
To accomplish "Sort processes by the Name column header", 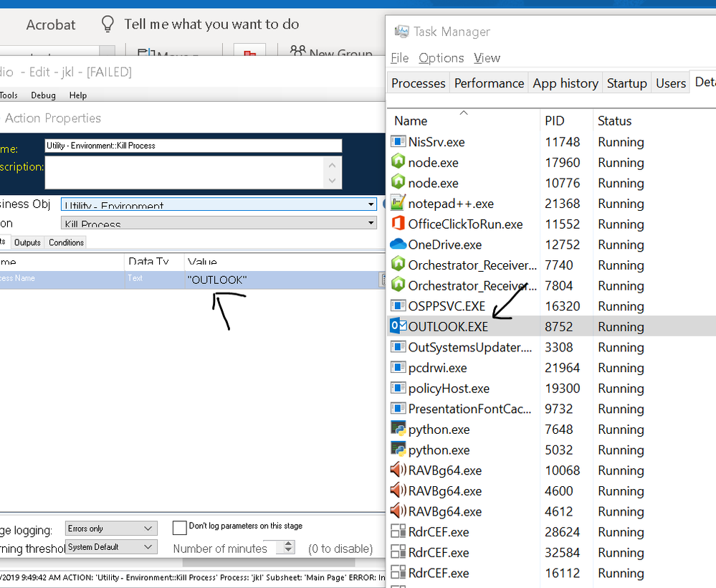I will [x=464, y=120].
